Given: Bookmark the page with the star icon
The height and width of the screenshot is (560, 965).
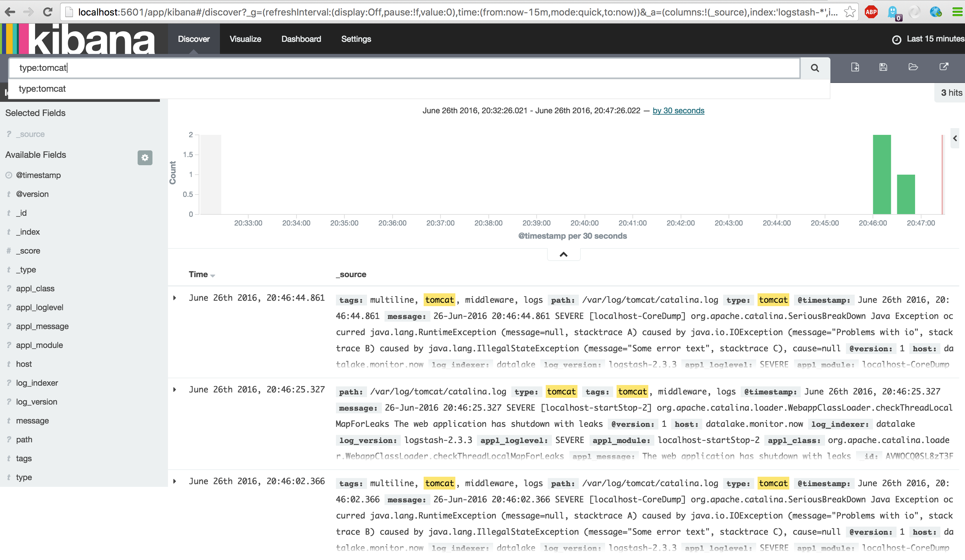Looking at the screenshot, I should click(849, 12).
